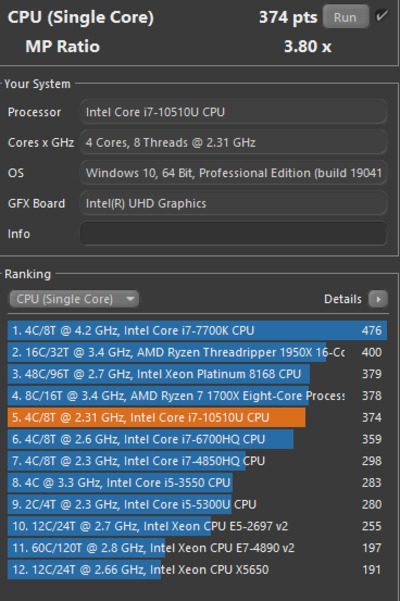Select the highlighted orange i7-10510U row
The image size is (400, 601).
[x=197, y=417]
